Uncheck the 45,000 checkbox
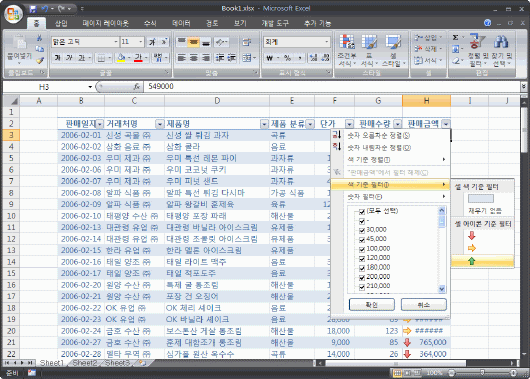 point(362,240)
